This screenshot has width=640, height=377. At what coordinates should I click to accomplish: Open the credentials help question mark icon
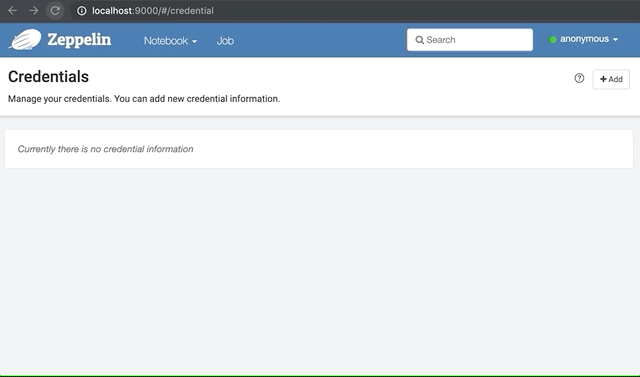click(x=579, y=78)
